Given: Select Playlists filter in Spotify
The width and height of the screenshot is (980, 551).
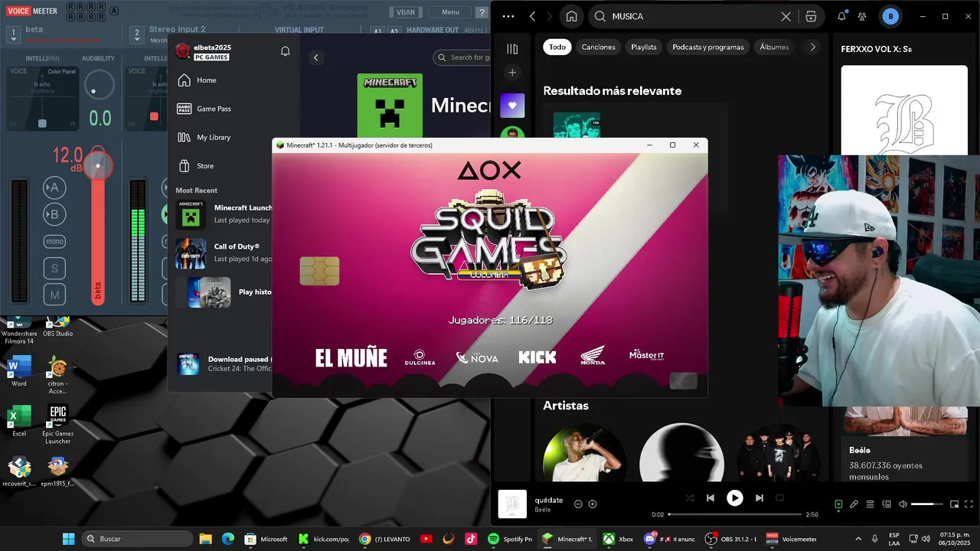Looking at the screenshot, I should (644, 47).
